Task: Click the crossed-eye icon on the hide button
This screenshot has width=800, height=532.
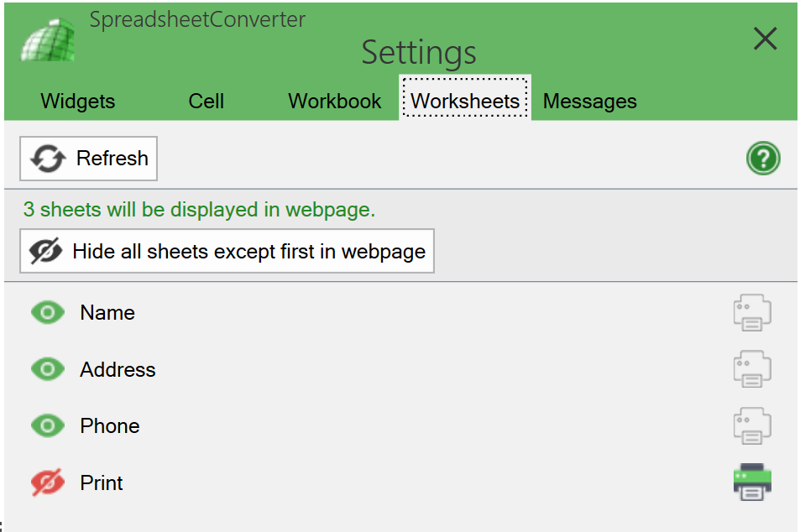Action: tap(47, 250)
